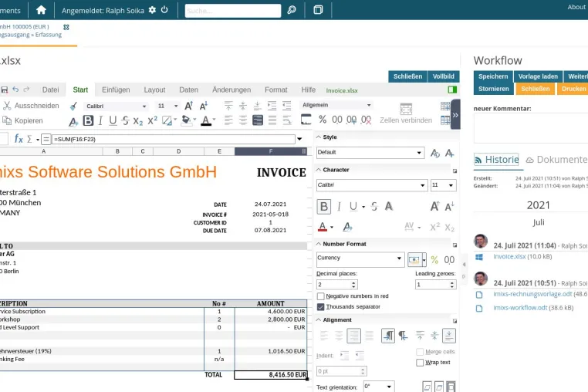This screenshot has height=392, width=588.
Task: Open the function wizard fx icon
Action: point(19,139)
